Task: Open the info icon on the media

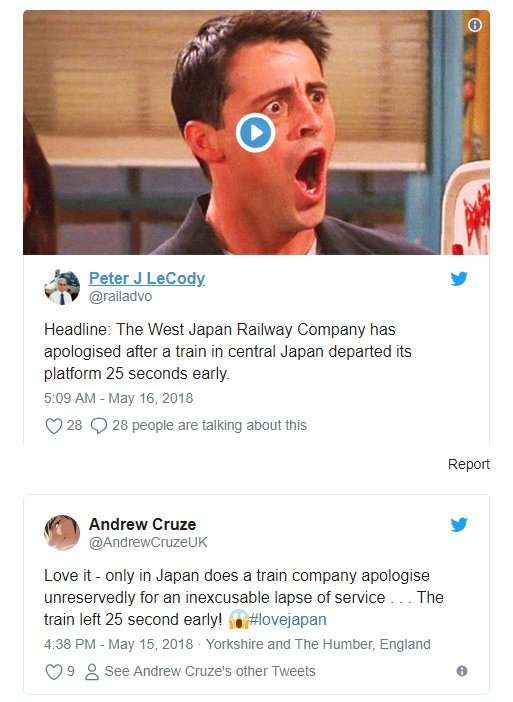Action: click(x=475, y=25)
